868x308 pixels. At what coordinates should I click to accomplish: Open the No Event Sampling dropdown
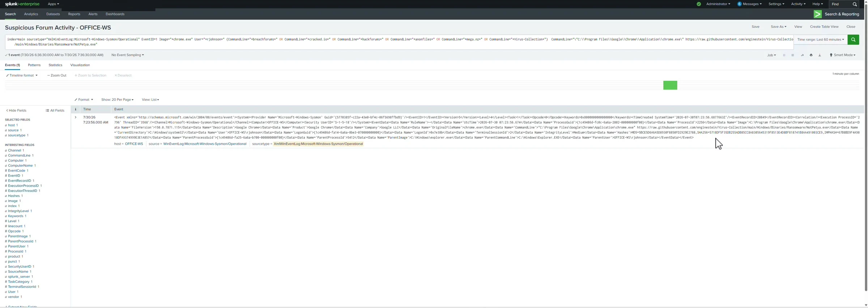(x=128, y=55)
